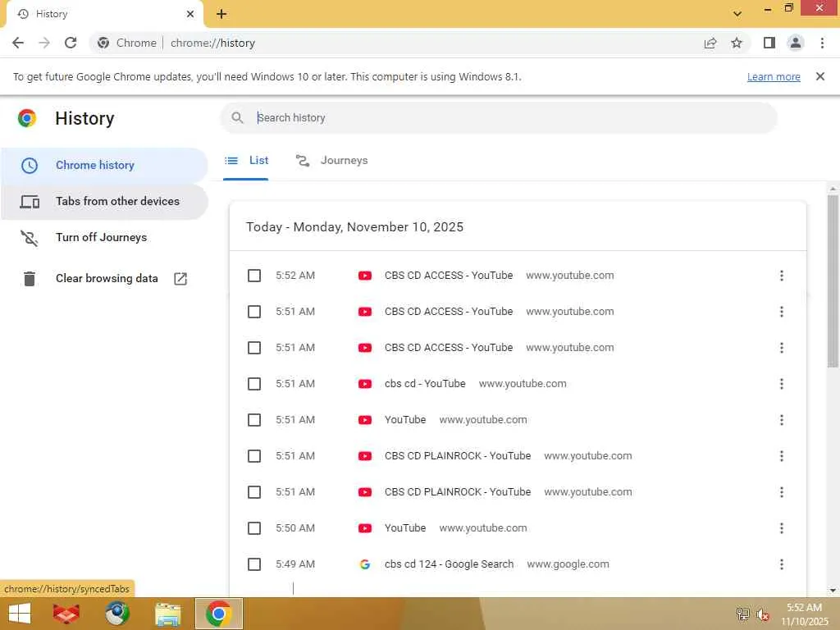Check the 5:50 AM YouTube entry checkbox
This screenshot has width=840, height=630.
[254, 528]
